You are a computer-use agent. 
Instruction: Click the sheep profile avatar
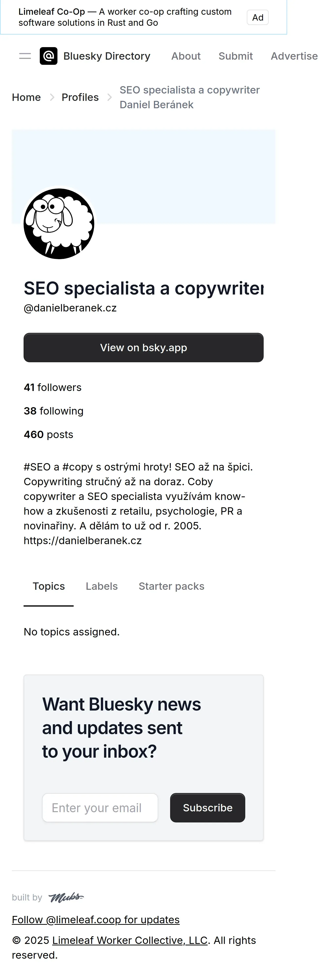59,224
